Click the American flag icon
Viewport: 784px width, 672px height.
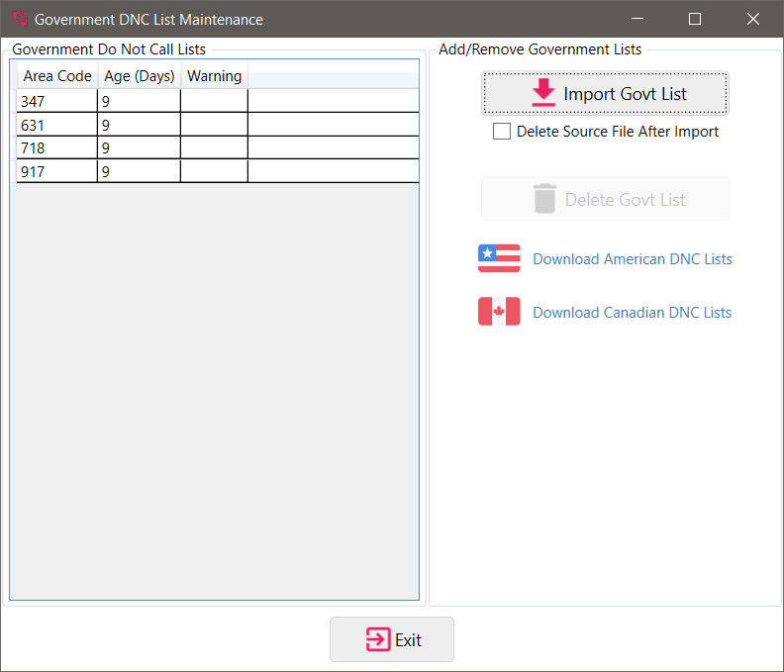point(499,258)
